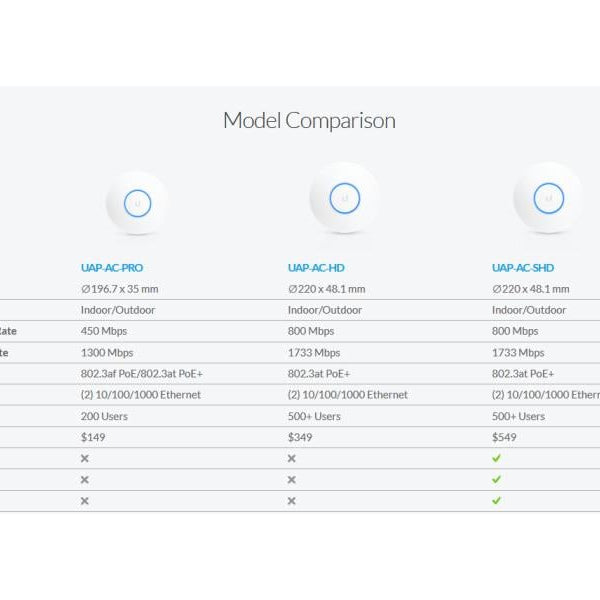Click the bottom gray X under UAP-AC-HD
The width and height of the screenshot is (600, 600).
[292, 500]
